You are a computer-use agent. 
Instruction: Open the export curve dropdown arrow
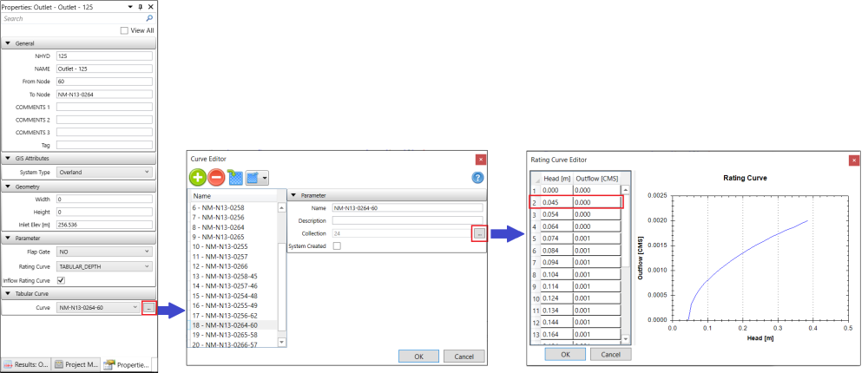click(x=266, y=178)
